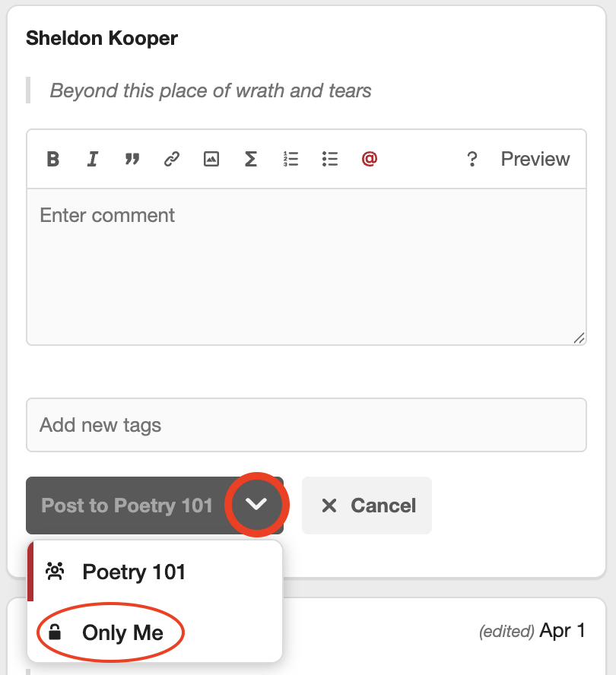Apply italic formatting to comment
This screenshot has height=675, width=616.
93,159
